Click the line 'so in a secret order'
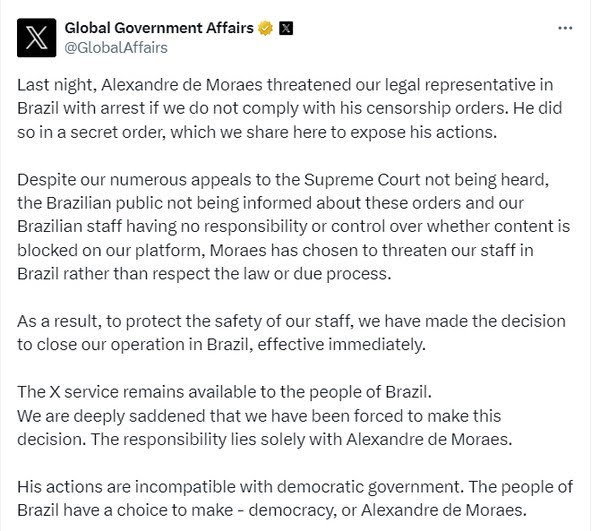 point(257,132)
